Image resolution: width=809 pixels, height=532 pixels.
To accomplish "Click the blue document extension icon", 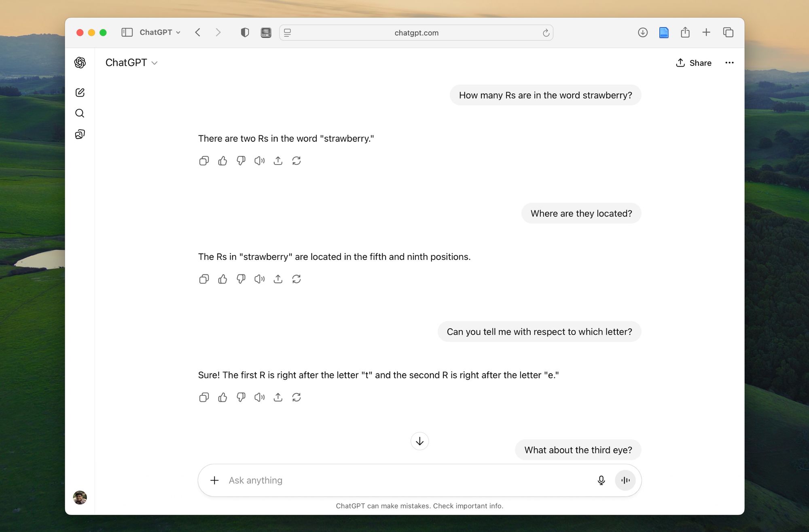I will (664, 32).
